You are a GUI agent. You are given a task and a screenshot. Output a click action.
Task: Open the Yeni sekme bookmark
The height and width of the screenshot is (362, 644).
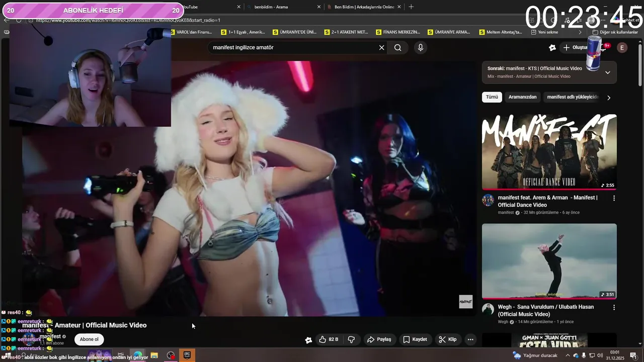point(545,32)
